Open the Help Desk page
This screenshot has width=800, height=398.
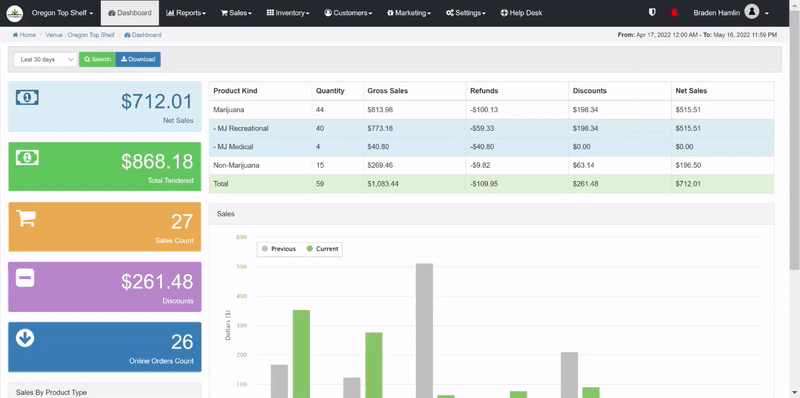[x=521, y=13]
